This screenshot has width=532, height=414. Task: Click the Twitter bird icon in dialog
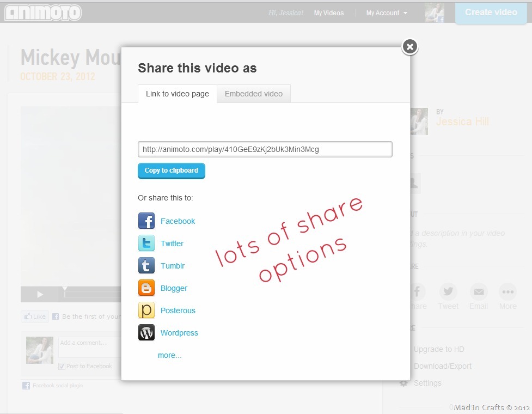146,243
